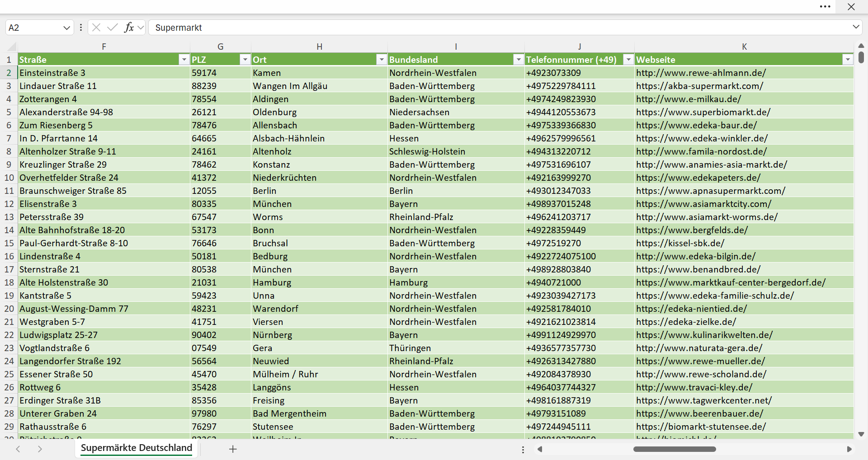Click the formula bar options dots handle
This screenshot has height=460, width=868.
[81, 28]
